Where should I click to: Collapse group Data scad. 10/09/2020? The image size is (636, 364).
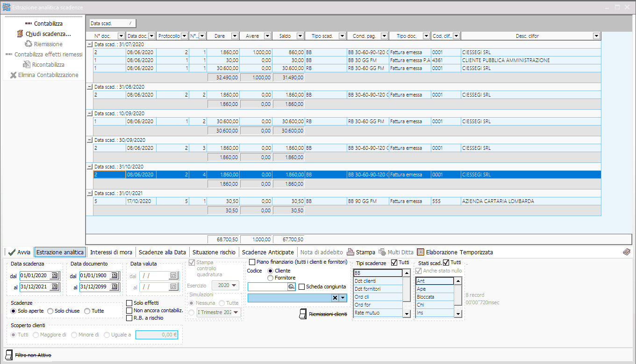coord(89,113)
